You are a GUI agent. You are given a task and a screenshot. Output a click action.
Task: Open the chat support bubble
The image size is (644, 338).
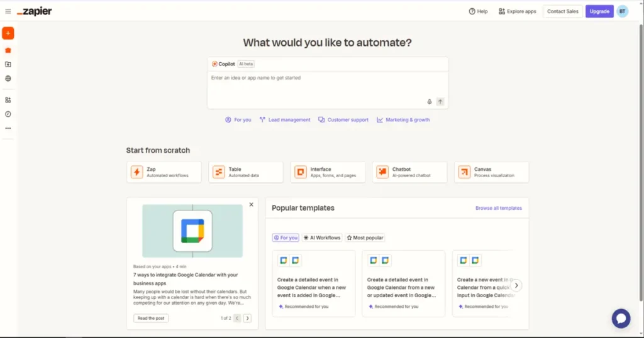pyautogui.click(x=621, y=319)
